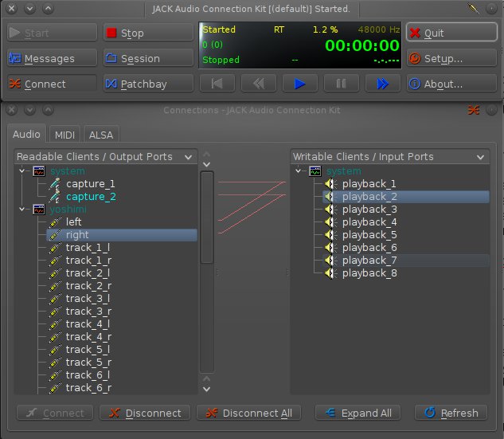504x439 pixels.
Task: Click the transport Fast Forward button
Action: pyautogui.click(x=382, y=83)
